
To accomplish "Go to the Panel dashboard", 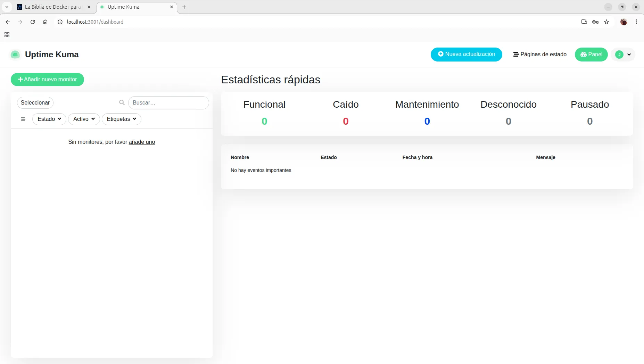I will (x=591, y=54).
